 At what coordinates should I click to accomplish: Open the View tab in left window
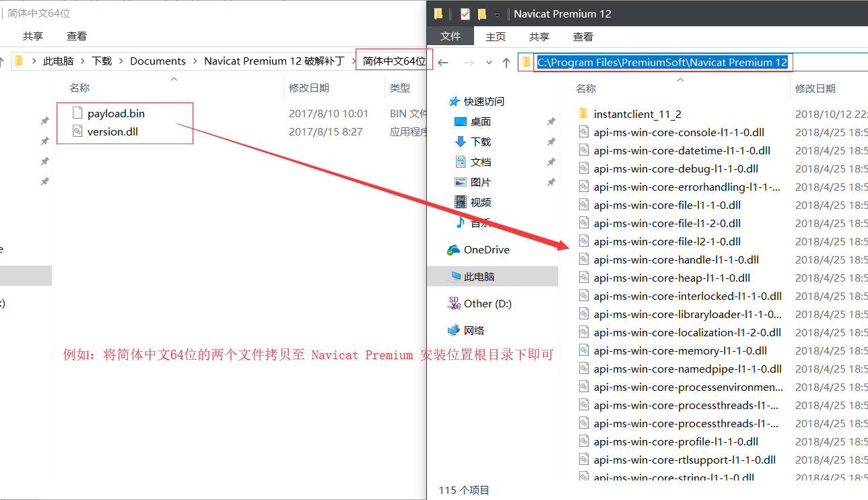click(x=77, y=36)
